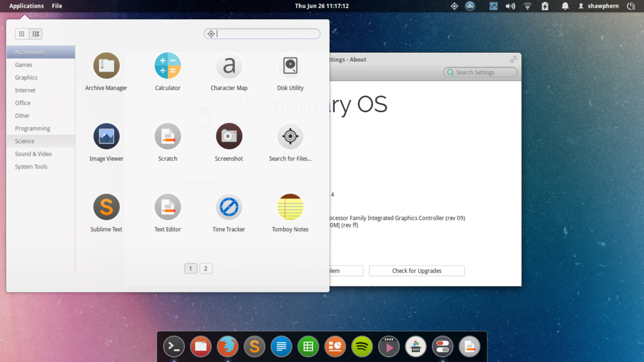Screen dimensions: 644x362
Task: Select the Accessories category
Action: pyautogui.click(x=41, y=52)
